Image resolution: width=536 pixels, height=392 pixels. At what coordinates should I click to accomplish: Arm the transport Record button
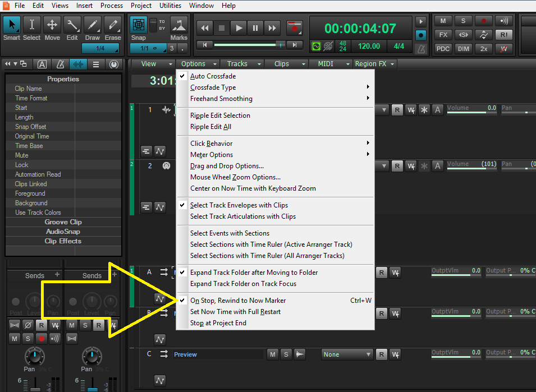(294, 28)
